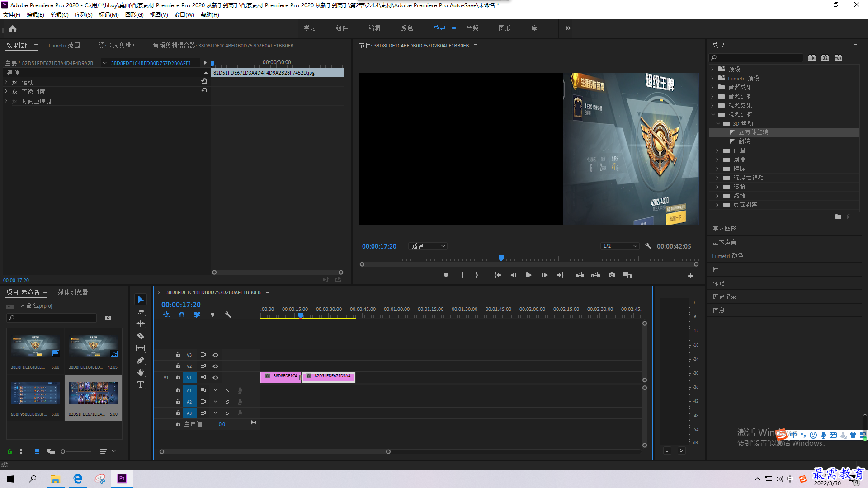Open the 适合 zoom level dropdown
This screenshot has height=488, width=868.
[428, 246]
